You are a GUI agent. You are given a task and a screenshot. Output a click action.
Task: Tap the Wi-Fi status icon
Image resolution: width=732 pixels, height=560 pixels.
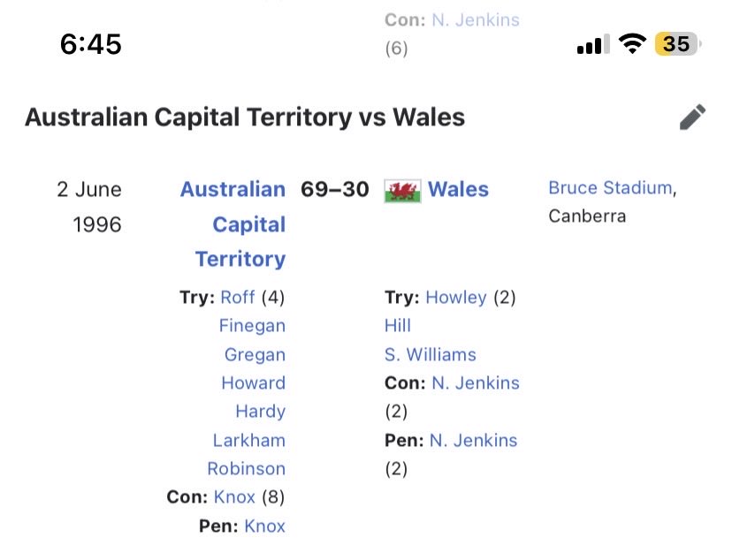tap(632, 44)
